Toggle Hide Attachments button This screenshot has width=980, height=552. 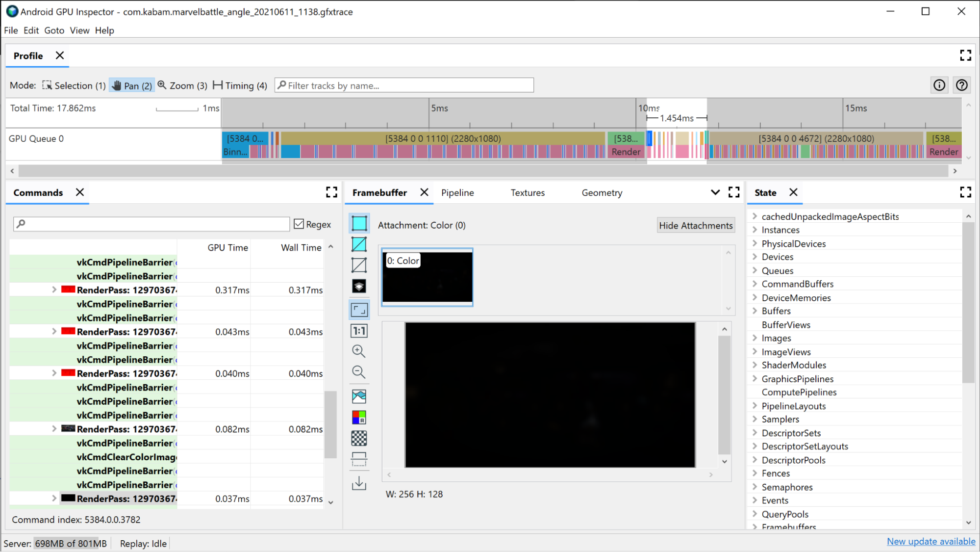click(695, 224)
